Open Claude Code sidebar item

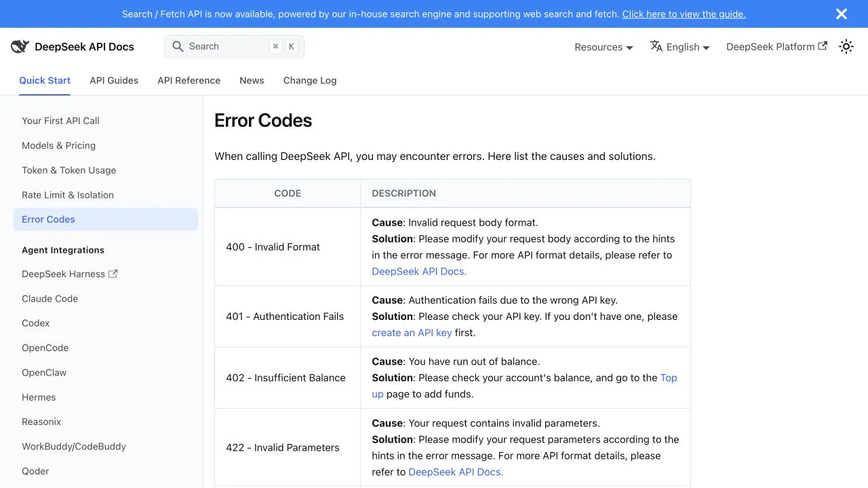point(106,298)
